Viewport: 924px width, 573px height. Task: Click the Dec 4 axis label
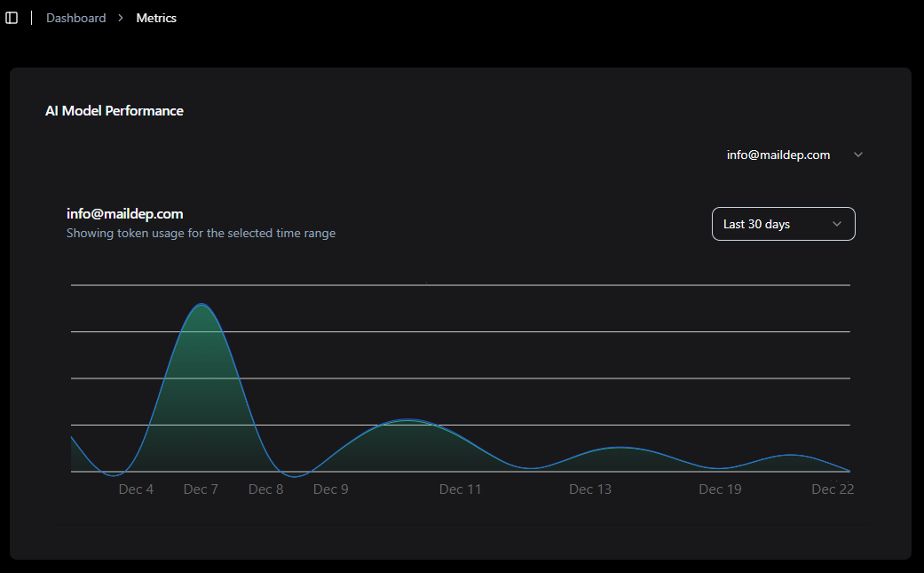point(136,489)
